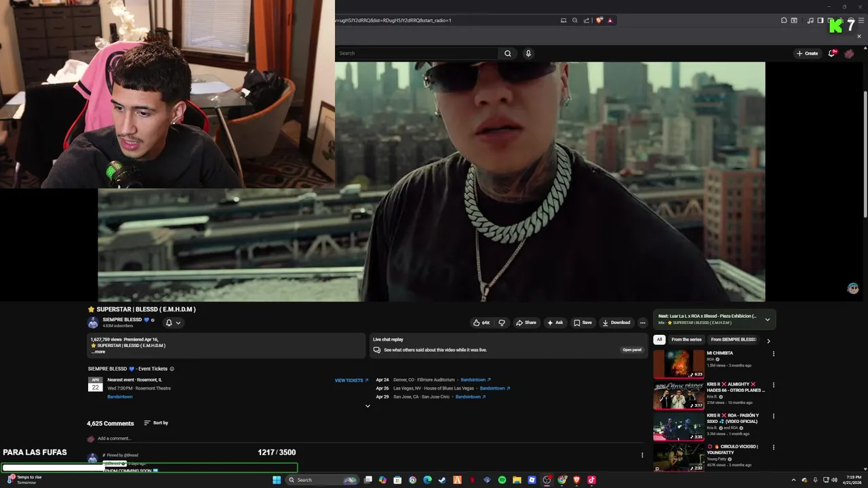868x488 pixels.
Task: Click the Download button
Action: pyautogui.click(x=616, y=323)
